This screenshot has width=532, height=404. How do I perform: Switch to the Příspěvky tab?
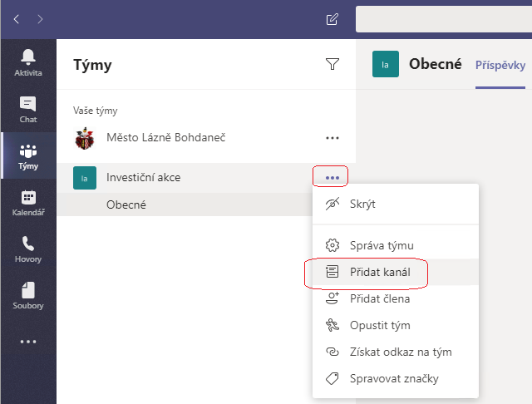pyautogui.click(x=500, y=65)
